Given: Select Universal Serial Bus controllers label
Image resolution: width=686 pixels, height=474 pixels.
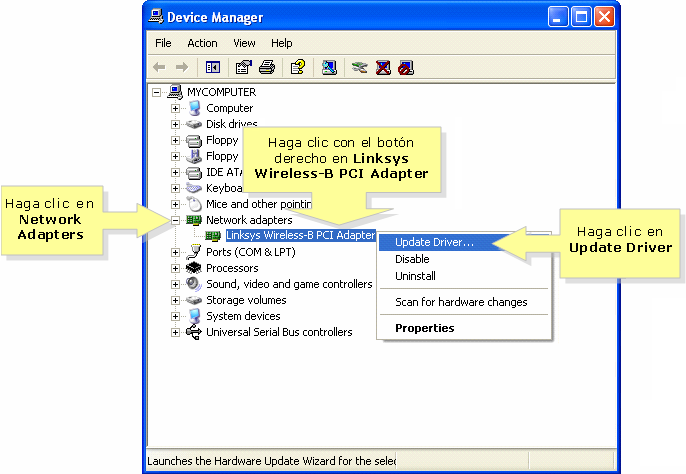Looking at the screenshot, I should [279, 332].
